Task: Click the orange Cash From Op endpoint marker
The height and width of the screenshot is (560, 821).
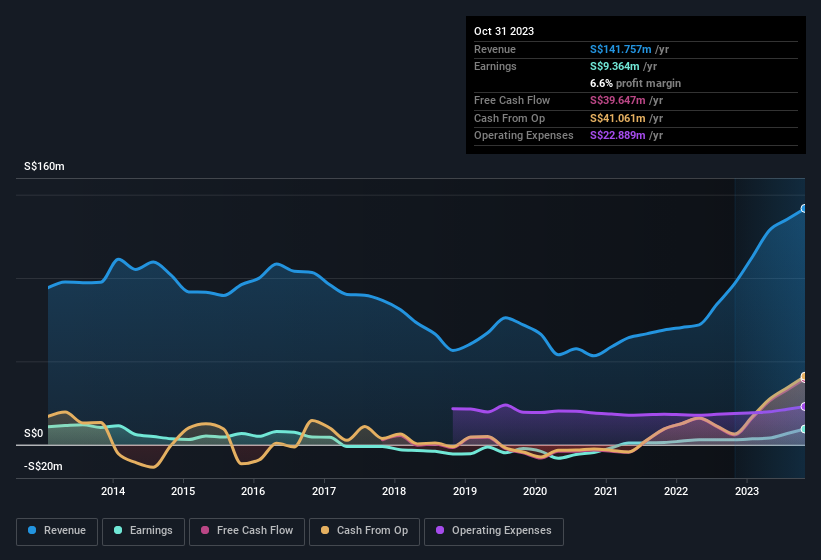Action: tap(804, 377)
